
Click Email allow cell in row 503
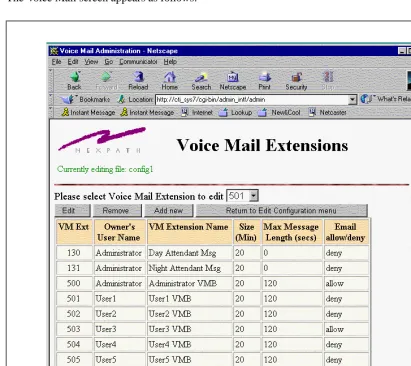346,329
